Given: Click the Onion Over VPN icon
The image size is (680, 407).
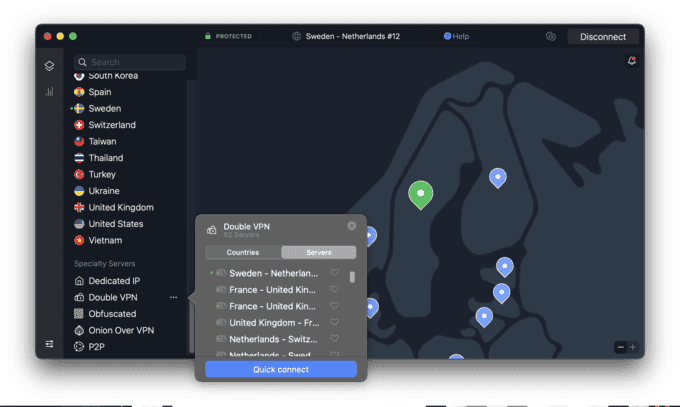Looking at the screenshot, I should click(x=80, y=330).
